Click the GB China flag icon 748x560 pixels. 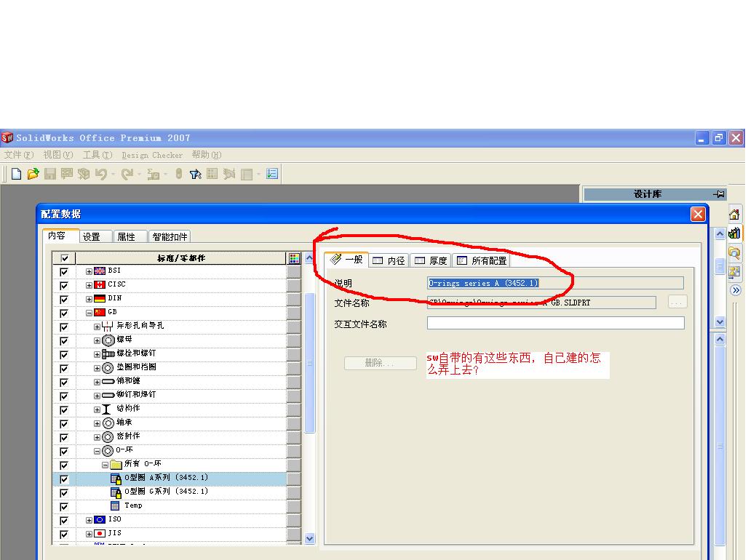pos(100,313)
